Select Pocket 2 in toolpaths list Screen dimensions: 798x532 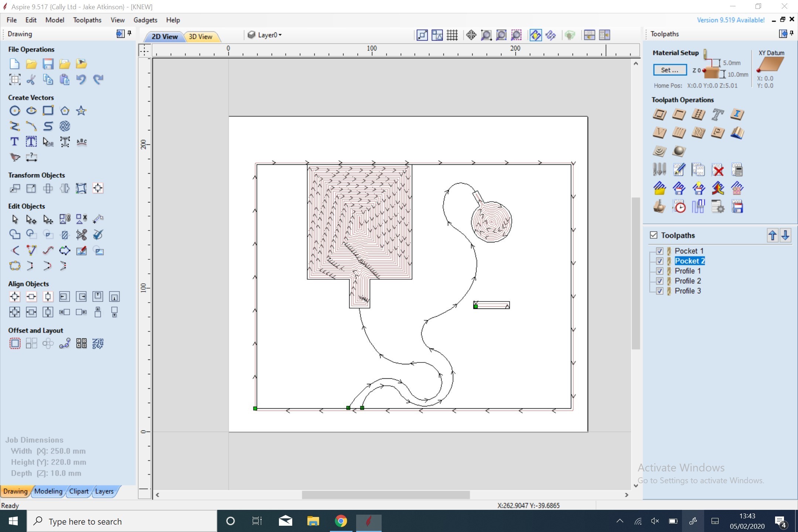[x=688, y=260]
